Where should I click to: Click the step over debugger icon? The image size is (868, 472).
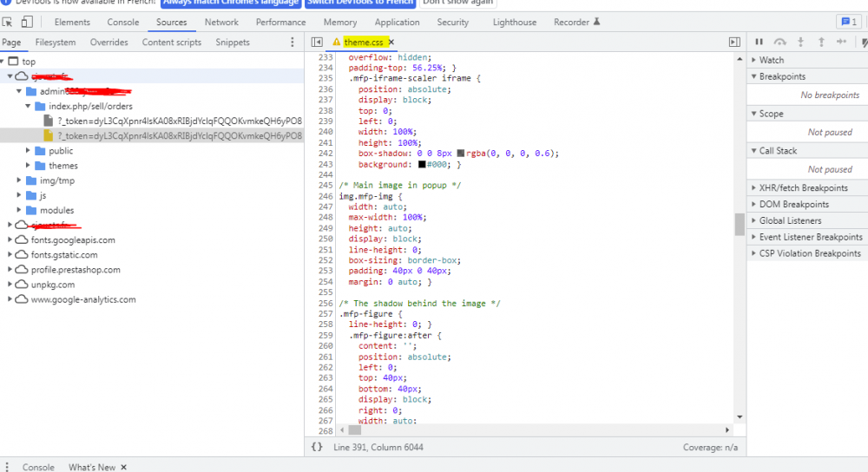pyautogui.click(x=779, y=42)
